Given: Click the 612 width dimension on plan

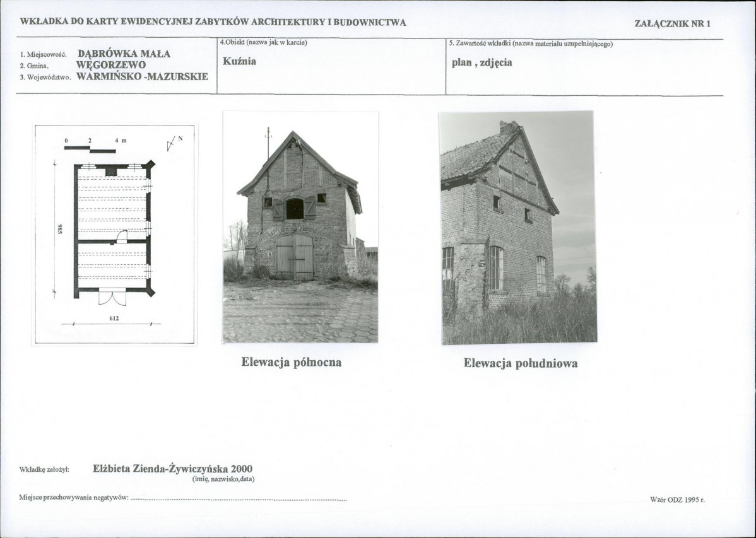Looking at the screenshot, I should pyautogui.click(x=114, y=318).
